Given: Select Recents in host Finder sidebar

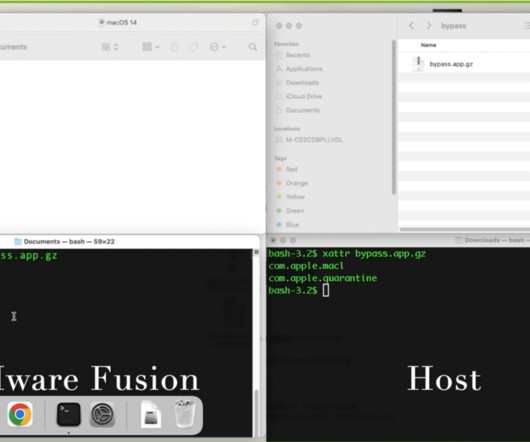Looking at the screenshot, I should pyautogui.click(x=297, y=55).
